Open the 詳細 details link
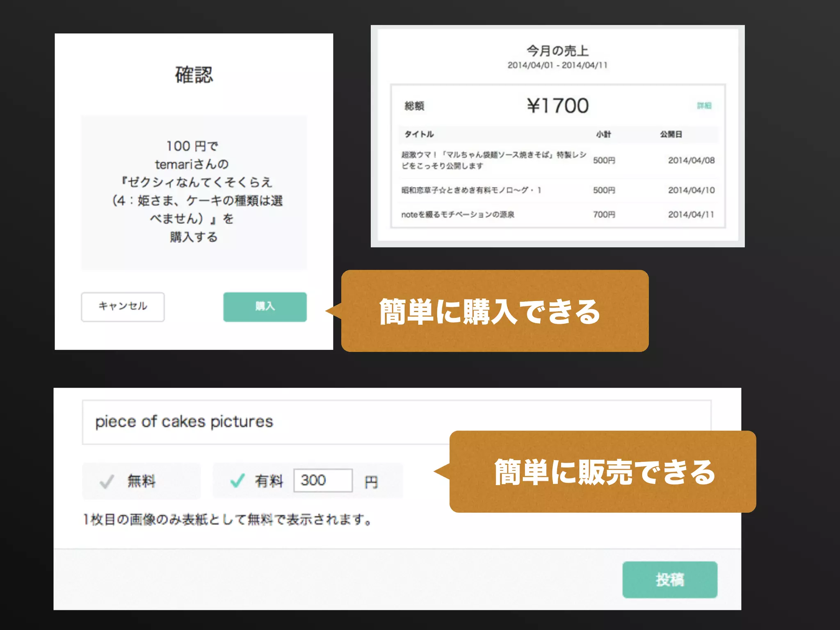Viewport: 840px width, 630px height. 704,106
